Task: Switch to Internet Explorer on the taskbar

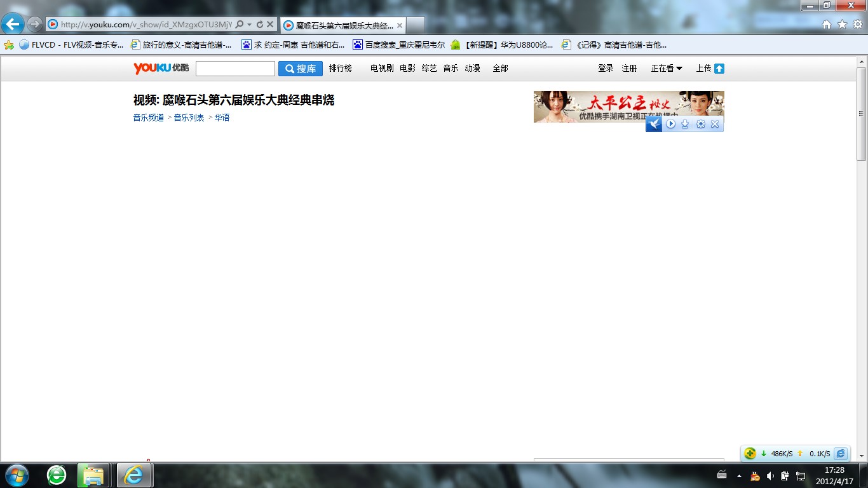Action: [133, 475]
